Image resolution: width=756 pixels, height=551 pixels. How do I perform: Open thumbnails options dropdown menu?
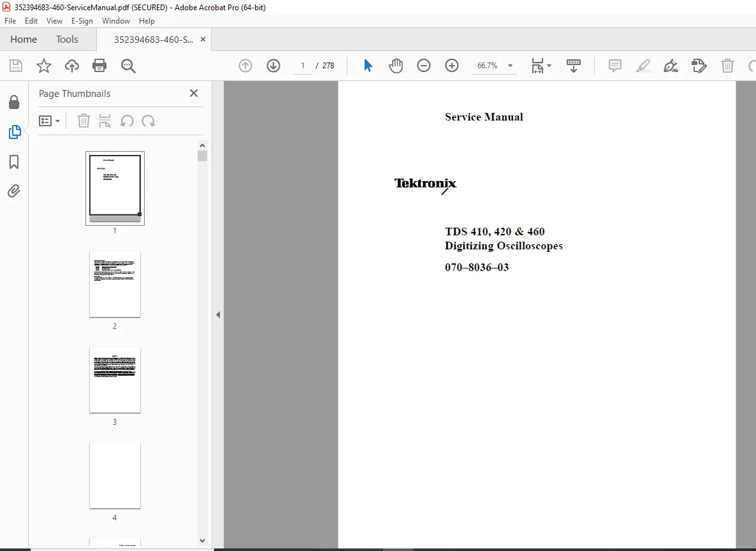49,121
